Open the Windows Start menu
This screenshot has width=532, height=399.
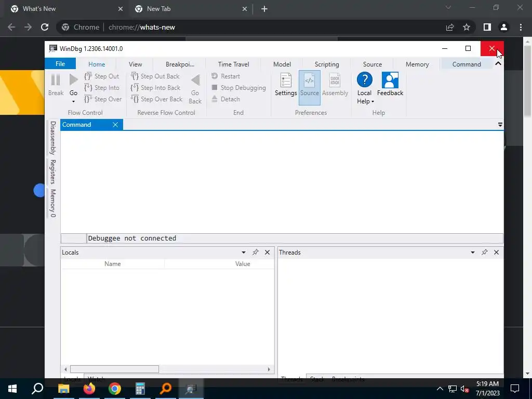click(x=12, y=389)
